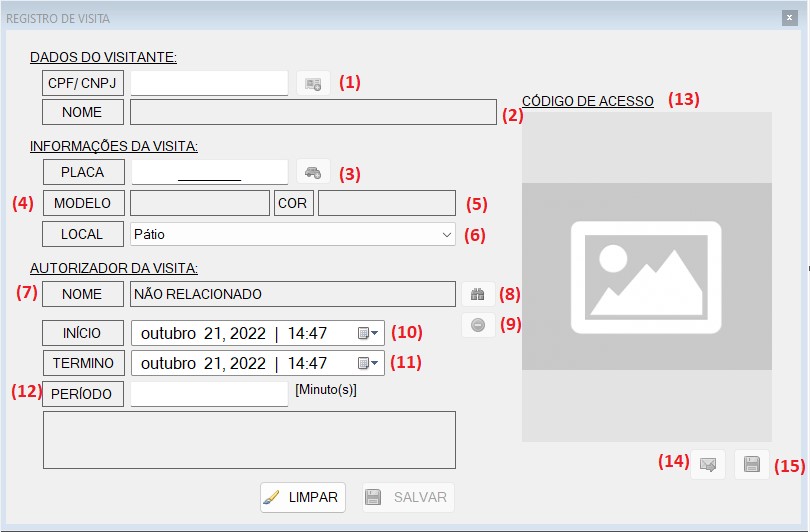Click the CPF/ CNPJ label
Image resolution: width=810 pixels, height=532 pixels.
tap(83, 83)
